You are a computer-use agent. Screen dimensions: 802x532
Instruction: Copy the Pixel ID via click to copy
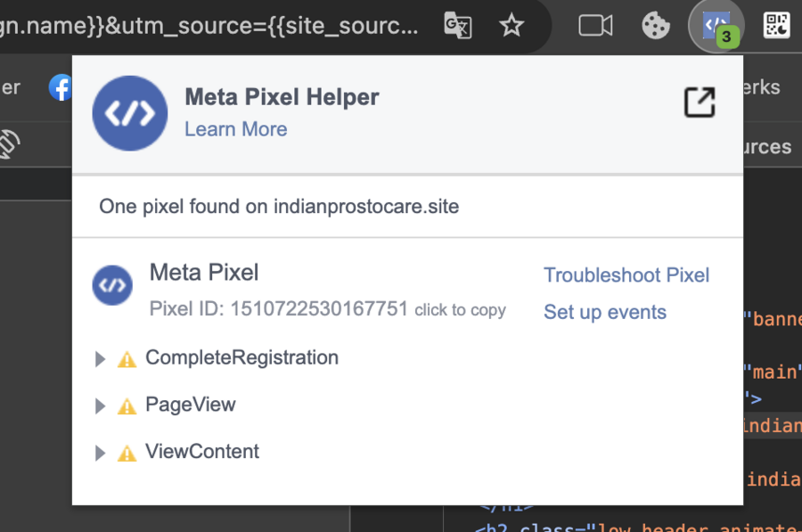pyautogui.click(x=460, y=310)
